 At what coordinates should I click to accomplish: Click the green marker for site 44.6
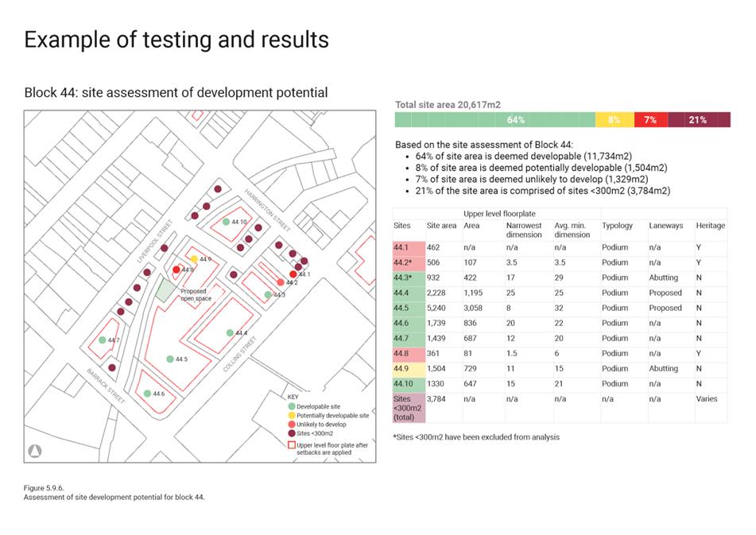click(147, 393)
